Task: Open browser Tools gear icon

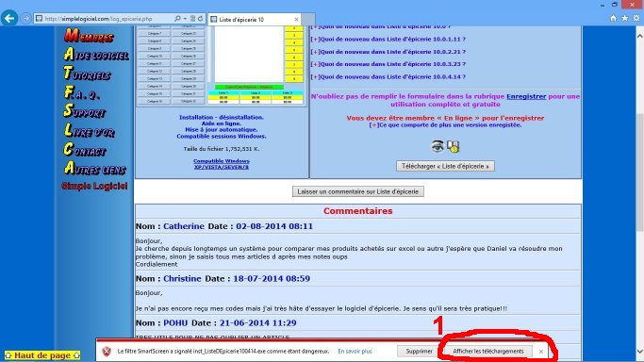Action: (x=636, y=18)
